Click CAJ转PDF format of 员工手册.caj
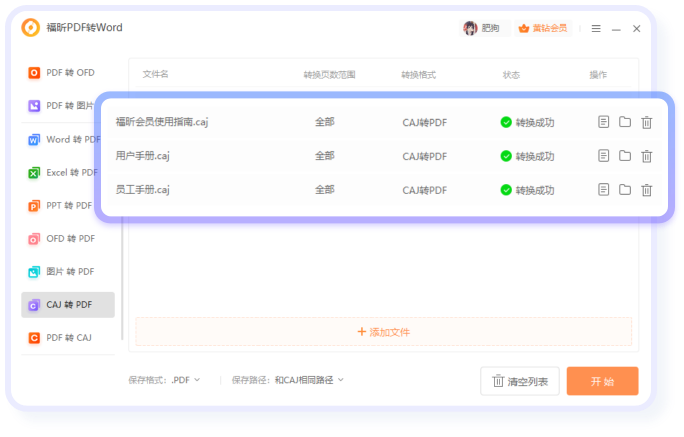The width and height of the screenshot is (684, 437). click(x=424, y=191)
